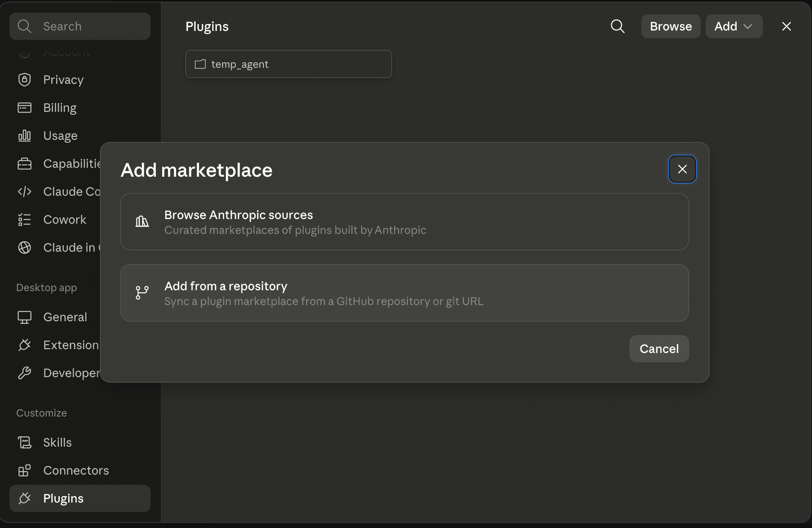The width and height of the screenshot is (812, 528).
Task: Open the Usage section
Action: [x=80, y=136]
